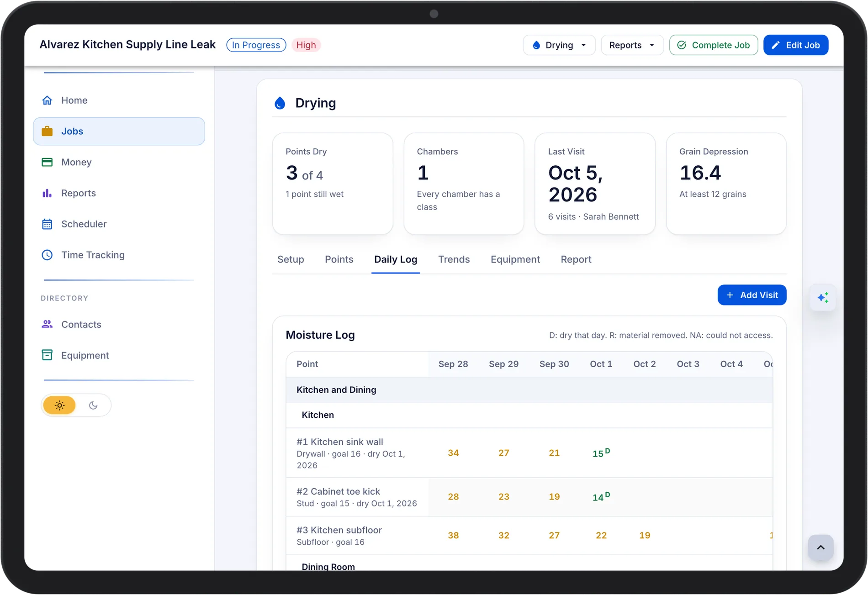Open the AI sparkle assistant button

[x=823, y=297]
